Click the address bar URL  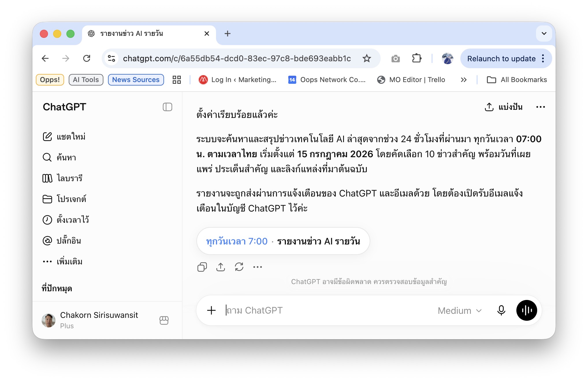pos(237,59)
